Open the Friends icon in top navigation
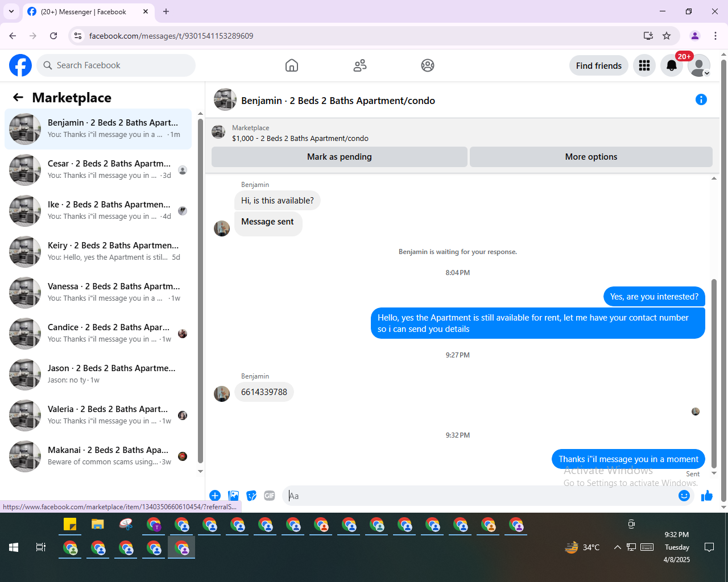Viewport: 728px width, 582px height. coord(360,65)
